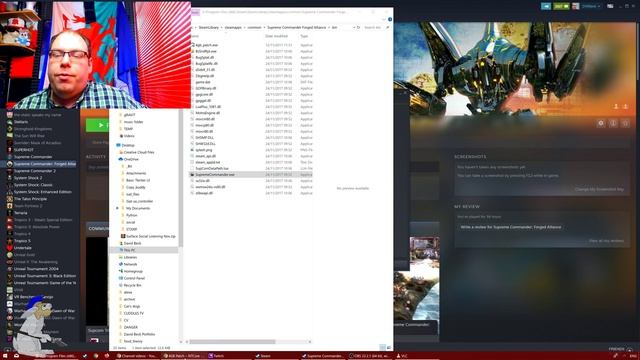Select steam_appid.txt in the file list
This screenshot has width=640, height=360.
(x=208, y=162)
